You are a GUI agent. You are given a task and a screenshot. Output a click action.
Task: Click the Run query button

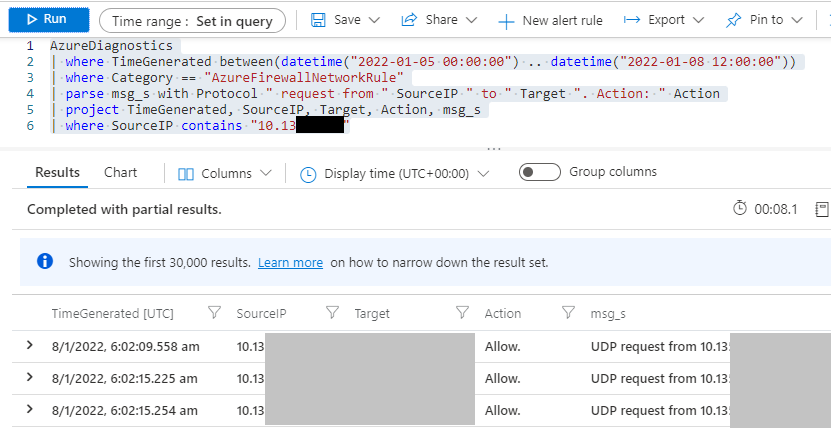(46, 20)
